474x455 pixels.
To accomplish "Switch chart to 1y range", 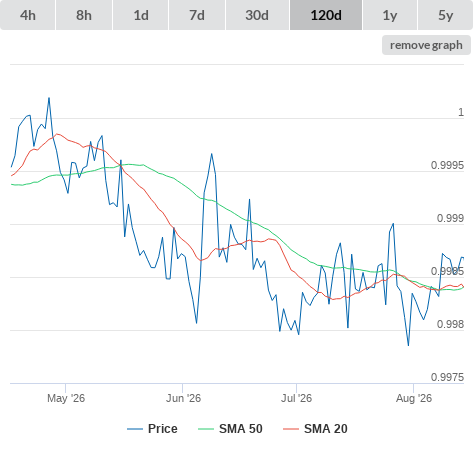I will pos(390,15).
